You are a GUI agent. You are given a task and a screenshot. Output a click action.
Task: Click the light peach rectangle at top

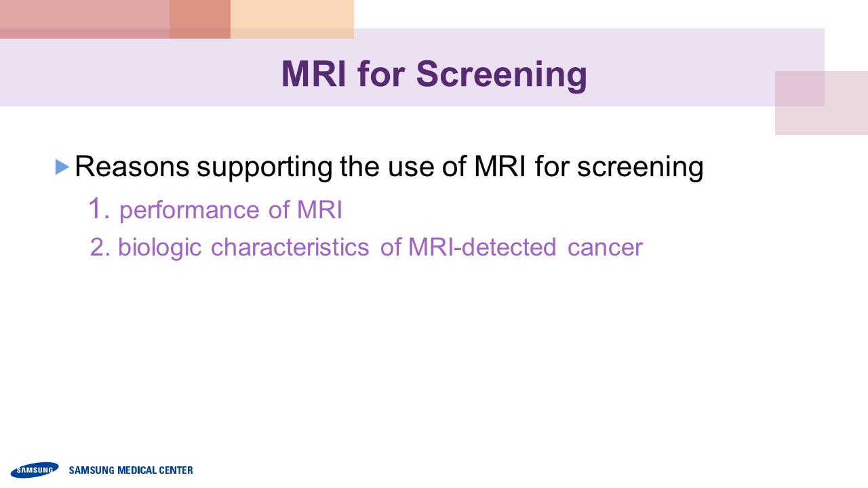292,15
